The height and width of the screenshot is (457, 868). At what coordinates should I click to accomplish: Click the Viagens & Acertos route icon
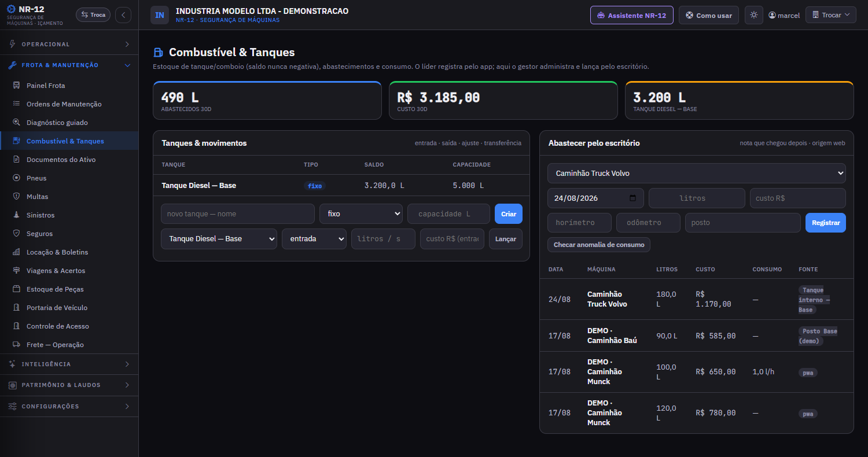point(16,271)
